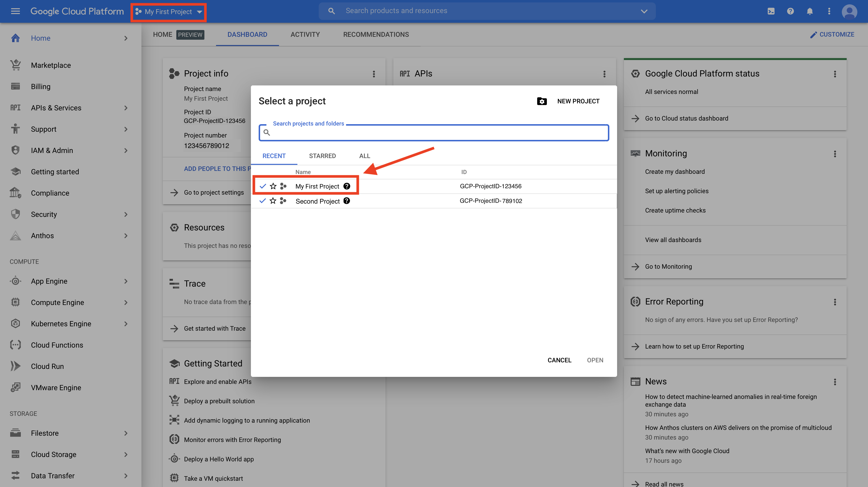This screenshot has height=487, width=868.
Task: Click the Cloud Run icon in sidebar
Action: (15, 366)
